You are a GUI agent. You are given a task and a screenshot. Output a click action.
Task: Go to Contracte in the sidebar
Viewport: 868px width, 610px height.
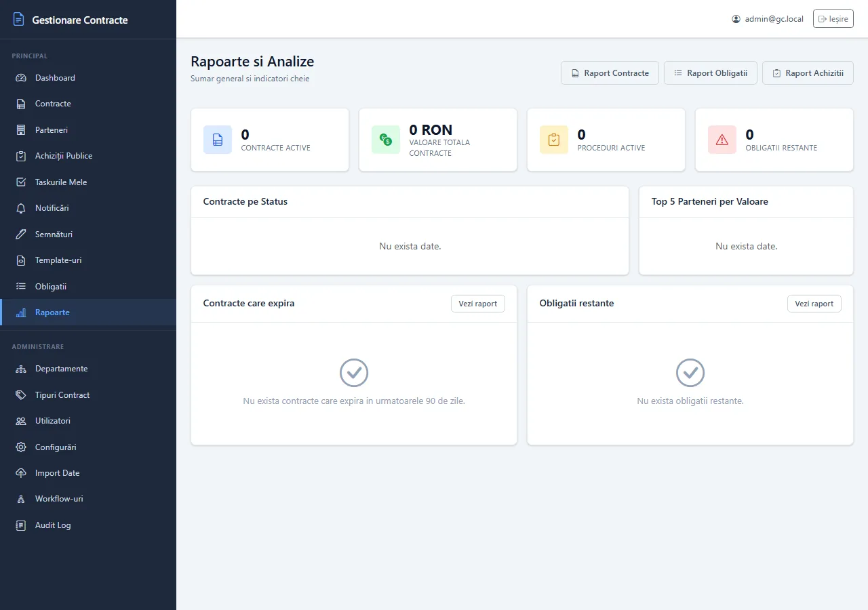coord(88,104)
